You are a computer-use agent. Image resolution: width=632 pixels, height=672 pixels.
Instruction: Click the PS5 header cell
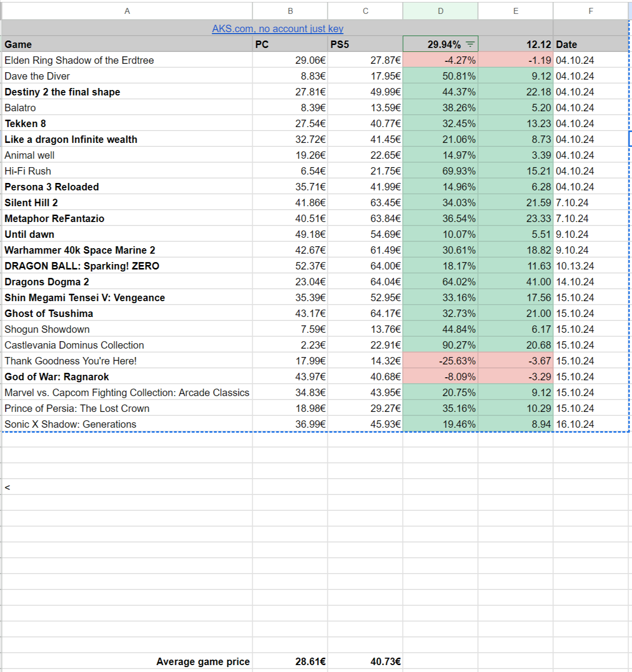coord(365,45)
